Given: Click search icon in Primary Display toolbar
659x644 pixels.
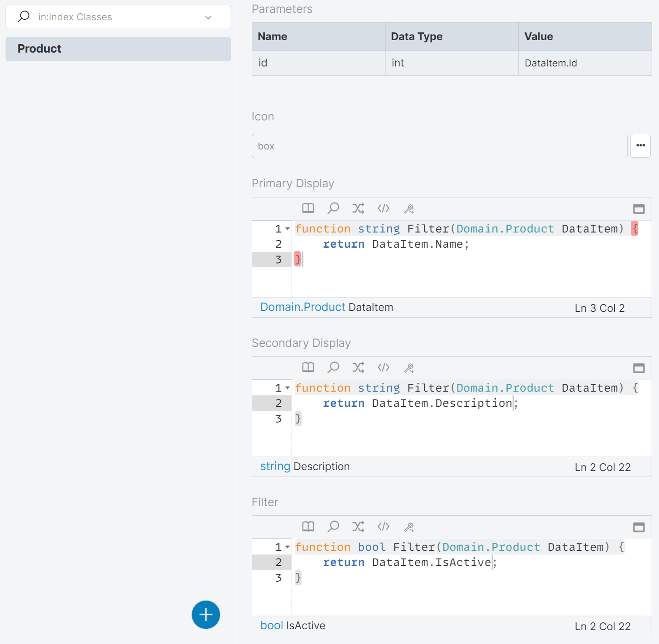Looking at the screenshot, I should [333, 209].
